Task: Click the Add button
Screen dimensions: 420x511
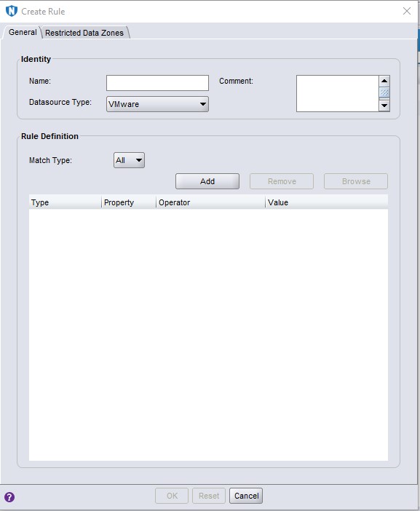Action: 207,181
